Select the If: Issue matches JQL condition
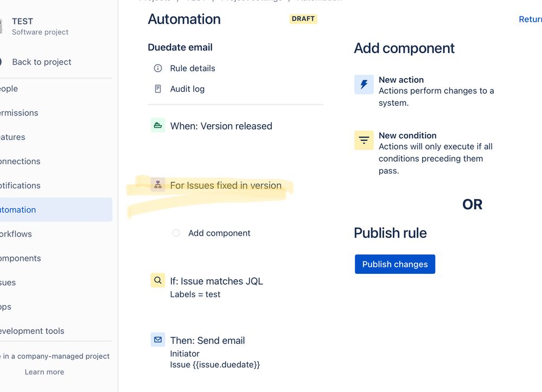 click(216, 281)
